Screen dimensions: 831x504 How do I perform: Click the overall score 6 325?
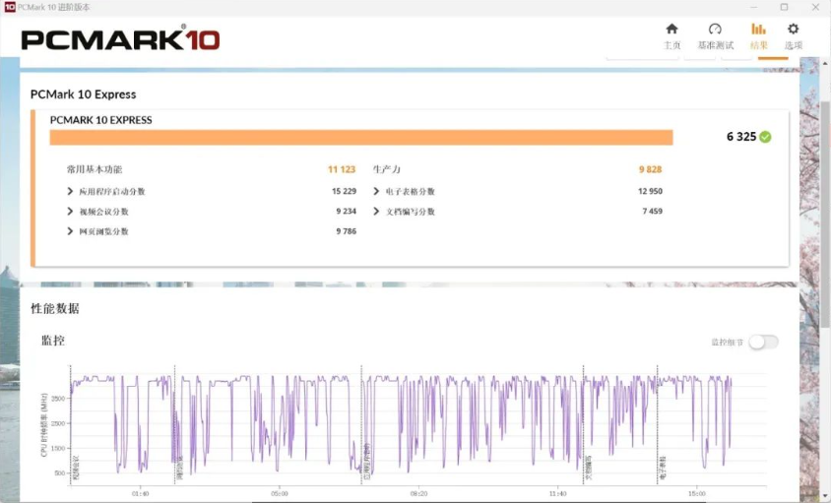click(741, 137)
